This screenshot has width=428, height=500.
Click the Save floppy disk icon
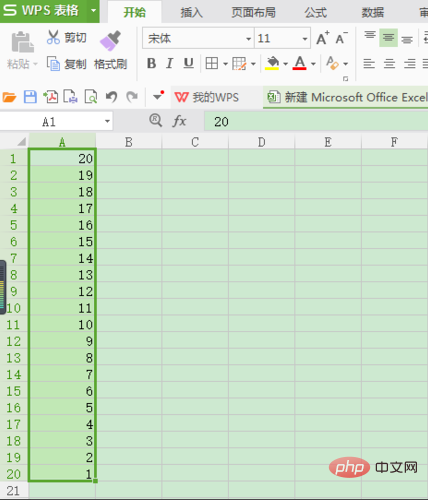[30, 97]
